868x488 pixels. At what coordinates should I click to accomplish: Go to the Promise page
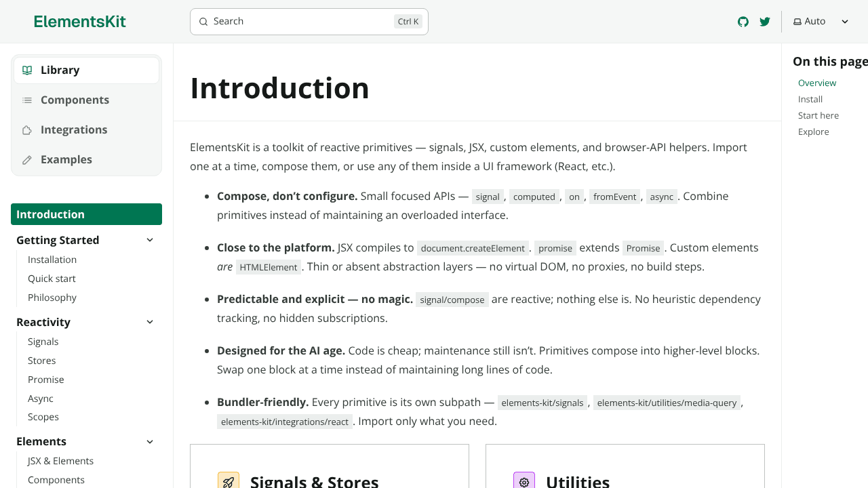[x=46, y=380]
